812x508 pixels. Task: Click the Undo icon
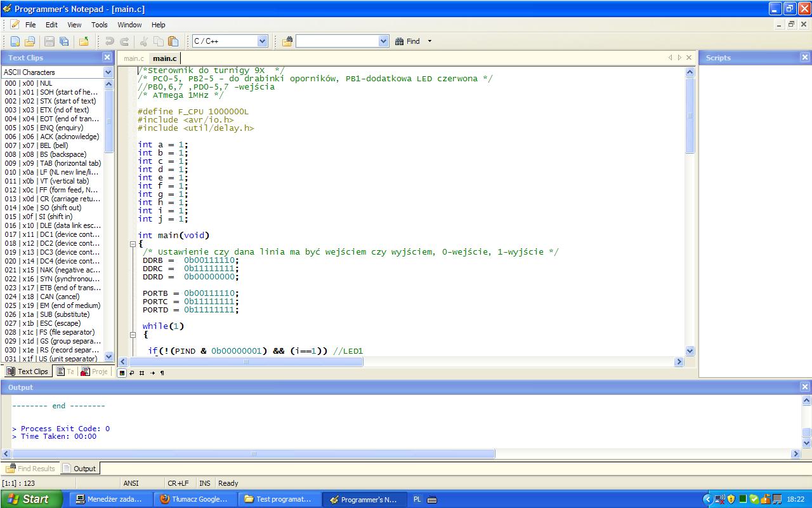pyautogui.click(x=109, y=41)
